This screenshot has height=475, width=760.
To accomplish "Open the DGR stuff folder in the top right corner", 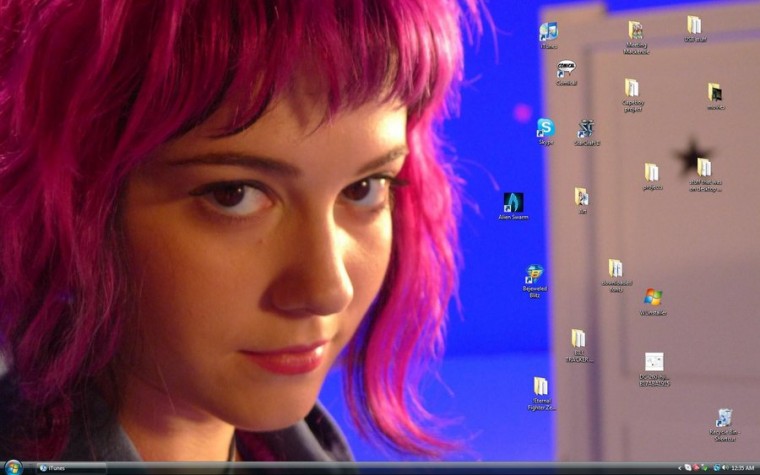I will point(695,29).
